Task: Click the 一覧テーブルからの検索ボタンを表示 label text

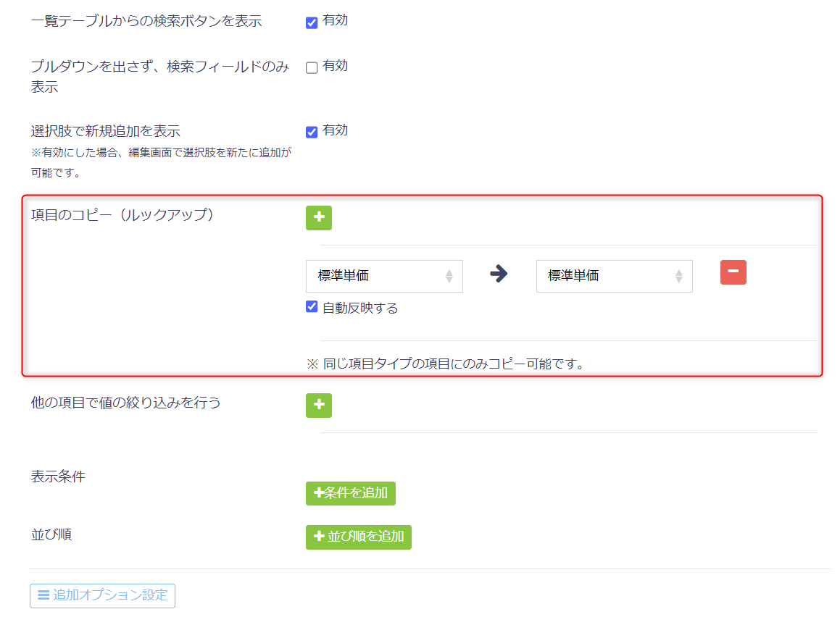Action: pos(146,21)
